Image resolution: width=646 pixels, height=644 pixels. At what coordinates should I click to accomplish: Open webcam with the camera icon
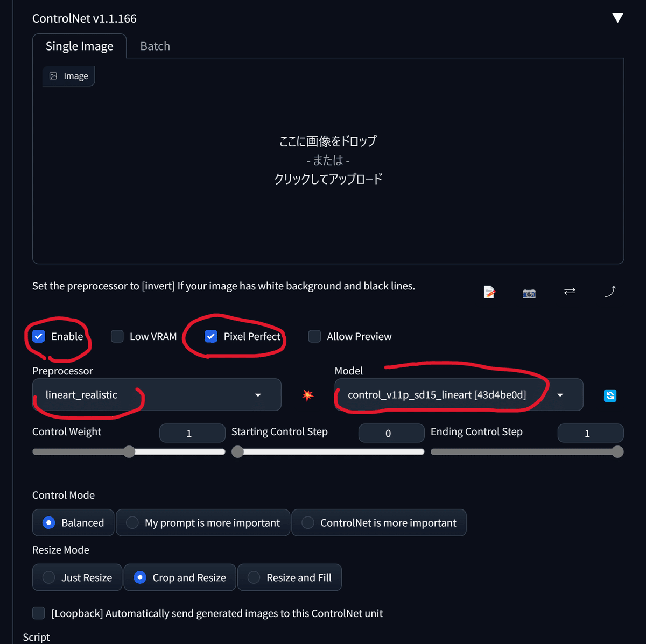pos(529,293)
